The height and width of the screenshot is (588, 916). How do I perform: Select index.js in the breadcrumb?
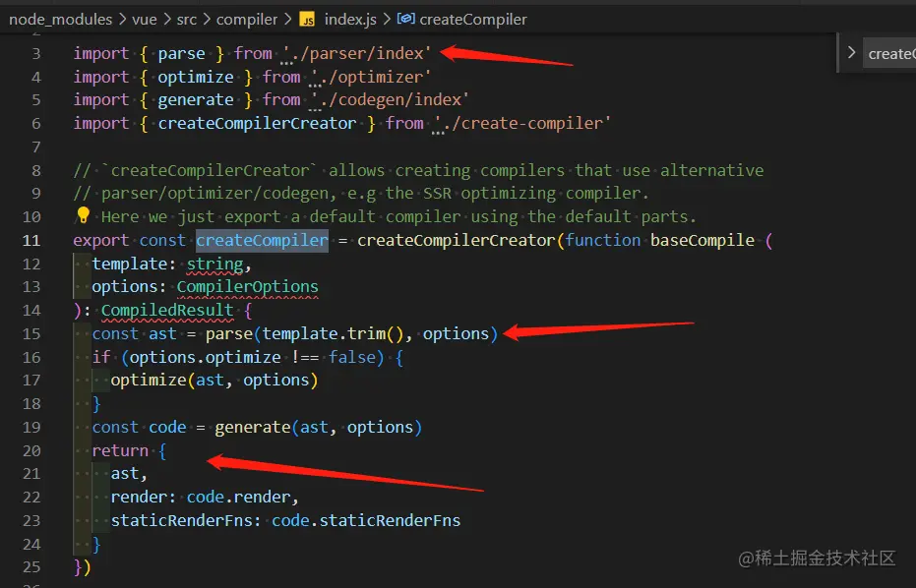[x=350, y=20]
